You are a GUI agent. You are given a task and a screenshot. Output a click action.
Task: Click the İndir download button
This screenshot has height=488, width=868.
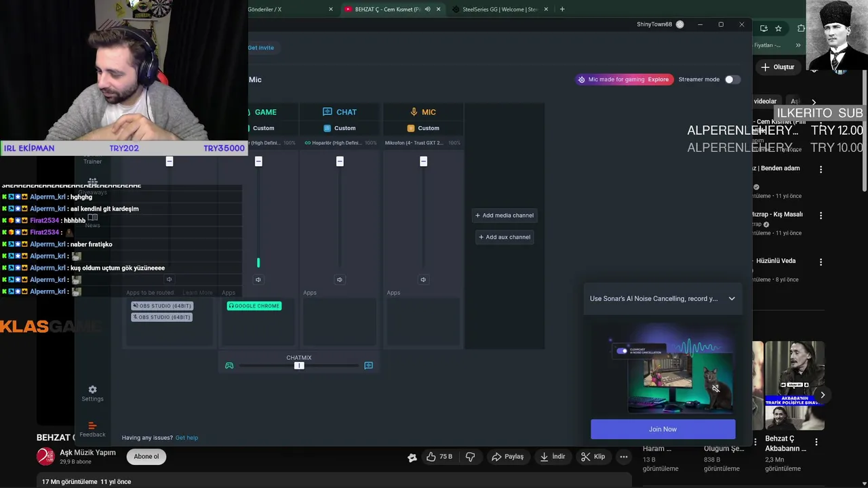pyautogui.click(x=553, y=457)
